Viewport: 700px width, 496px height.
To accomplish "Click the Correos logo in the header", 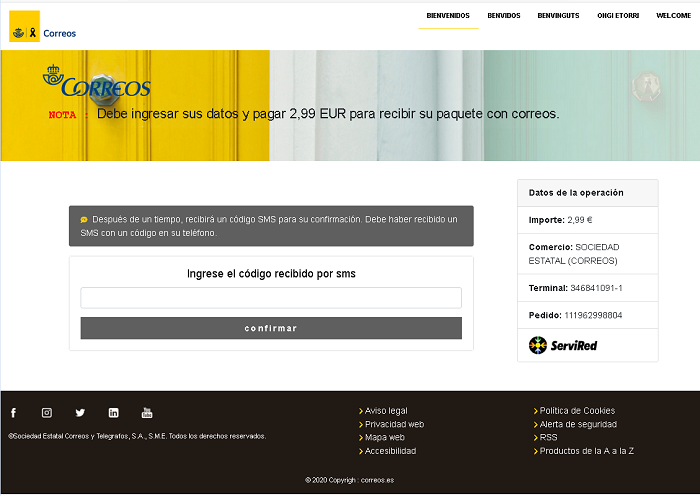I will (42, 27).
